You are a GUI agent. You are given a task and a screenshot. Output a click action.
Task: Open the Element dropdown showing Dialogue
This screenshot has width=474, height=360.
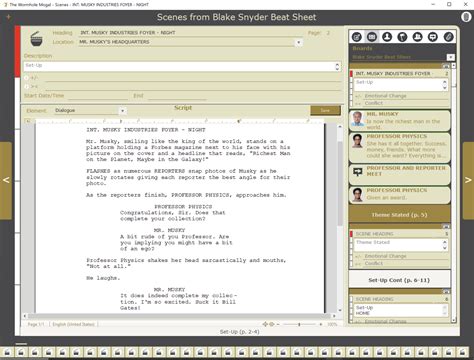123,111
